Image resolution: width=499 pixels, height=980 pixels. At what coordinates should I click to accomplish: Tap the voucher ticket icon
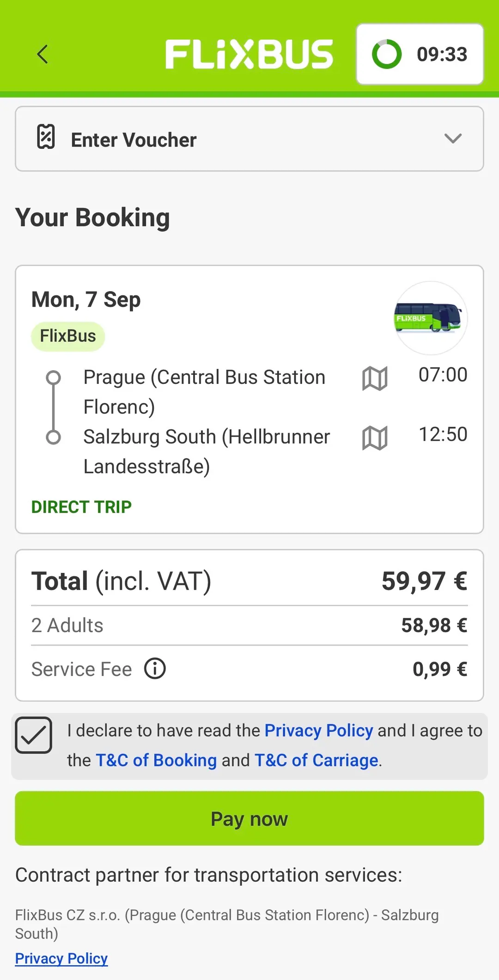pyautogui.click(x=46, y=137)
